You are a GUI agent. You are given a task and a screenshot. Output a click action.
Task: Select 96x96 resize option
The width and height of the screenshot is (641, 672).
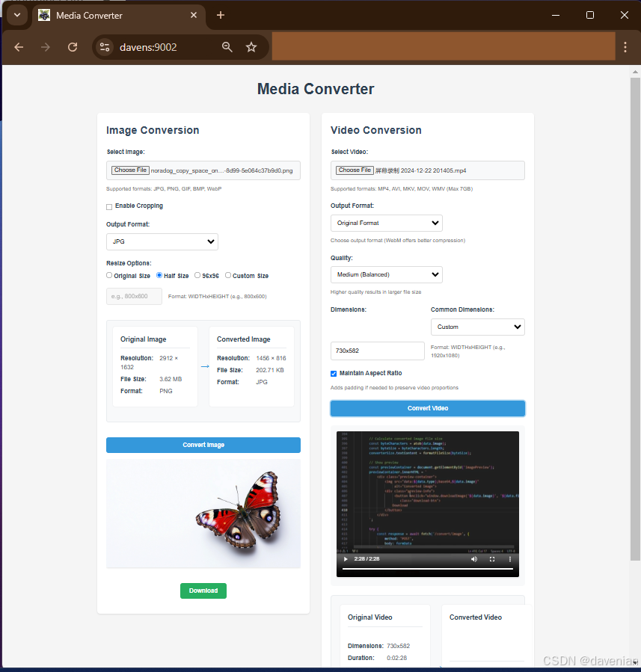tap(197, 275)
